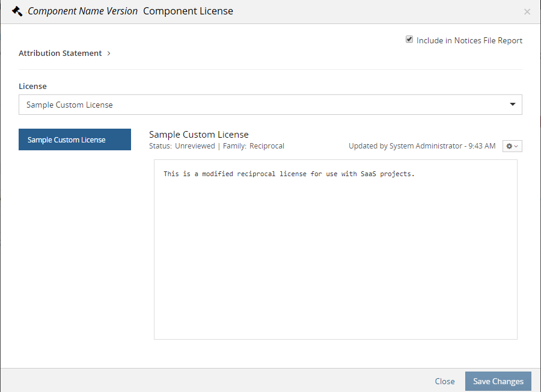
Task: Click the small caret next to the gear icon
Action: [x=516, y=147]
